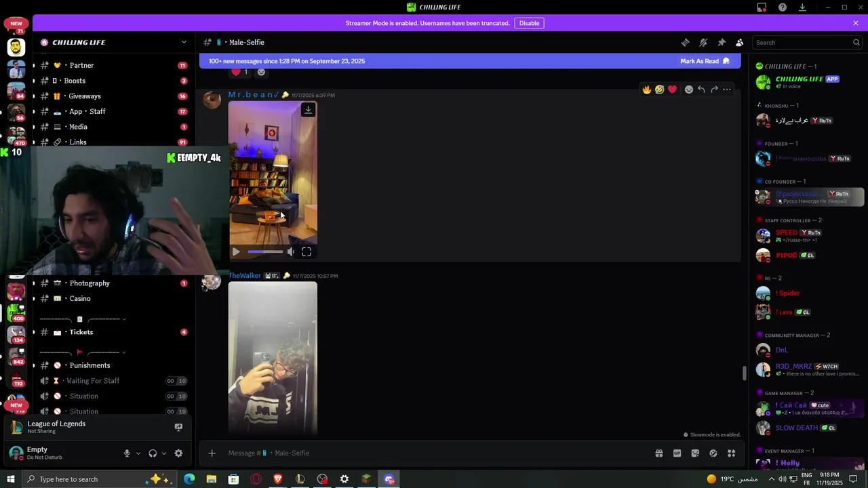Forward Mr.bean's message

tap(714, 89)
